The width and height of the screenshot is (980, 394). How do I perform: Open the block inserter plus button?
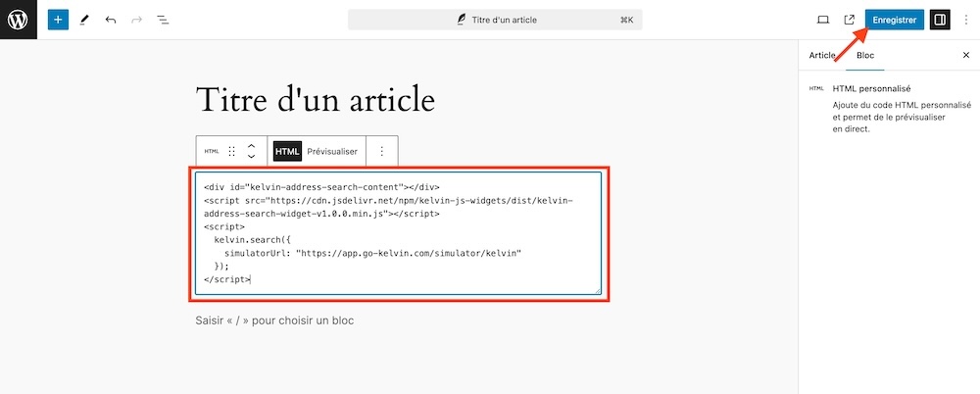click(58, 20)
